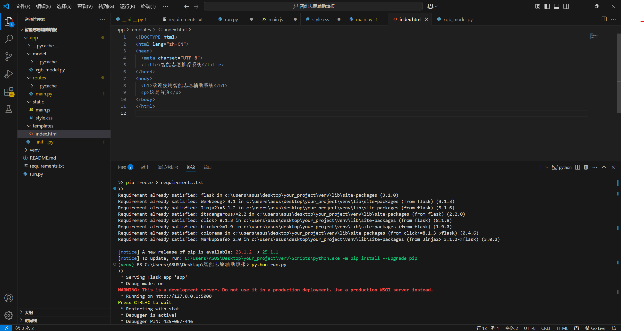Expand the venv folder

coord(34,150)
